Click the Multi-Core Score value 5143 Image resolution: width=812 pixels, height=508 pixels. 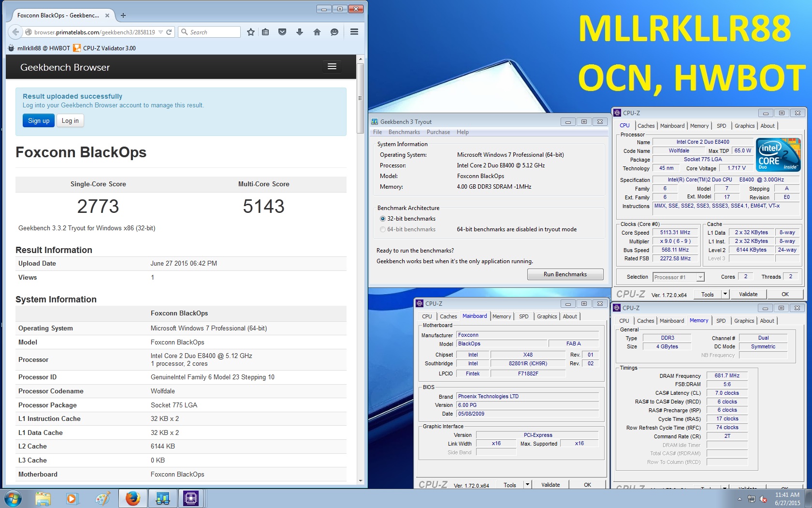(263, 207)
